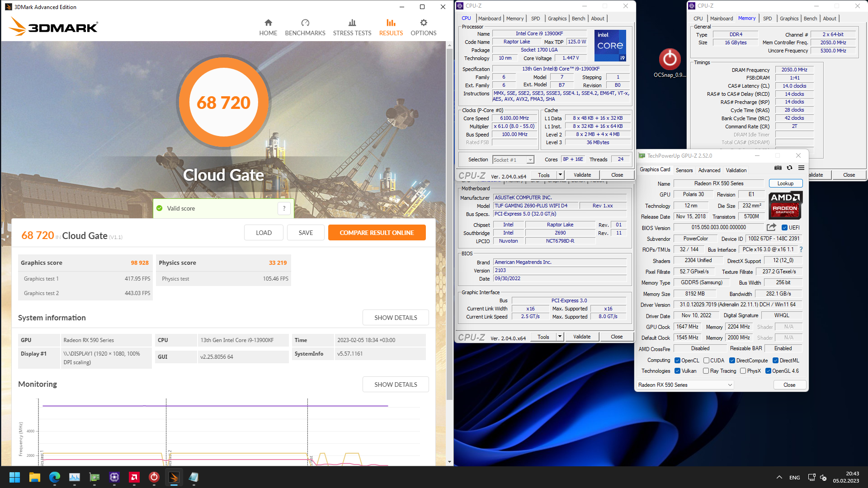This screenshot has height=488, width=868.
Task: Open the Tools dropdown arrow in top CPU-Z
Action: 560,175
